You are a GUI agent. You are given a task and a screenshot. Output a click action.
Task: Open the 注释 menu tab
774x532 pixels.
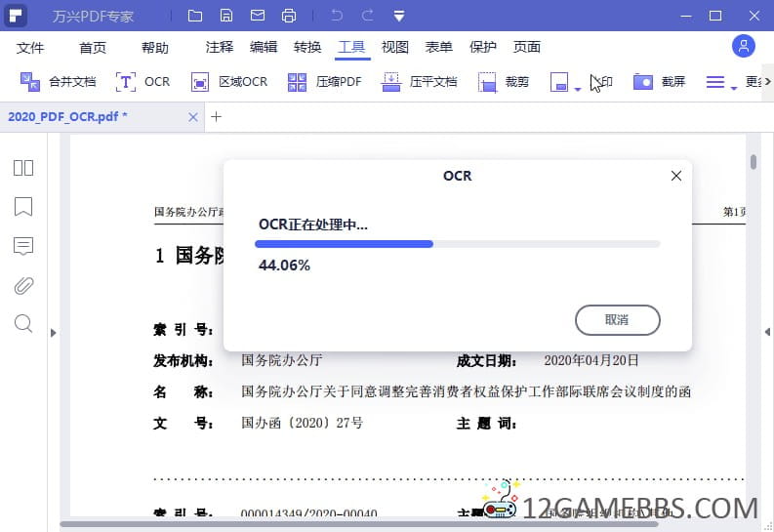(x=220, y=47)
